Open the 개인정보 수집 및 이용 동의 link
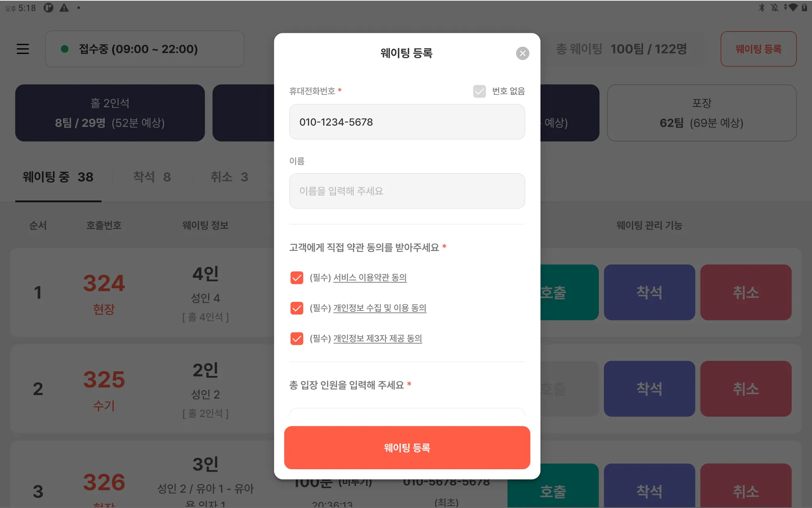Screen dimensions: 812x508 [379, 308]
